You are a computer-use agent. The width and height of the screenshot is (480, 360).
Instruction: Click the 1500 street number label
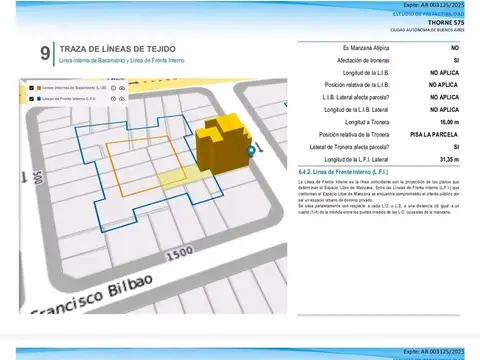[x=179, y=254]
